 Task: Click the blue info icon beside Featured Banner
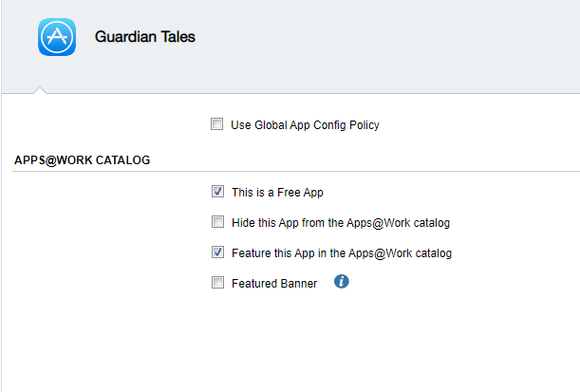coord(342,282)
